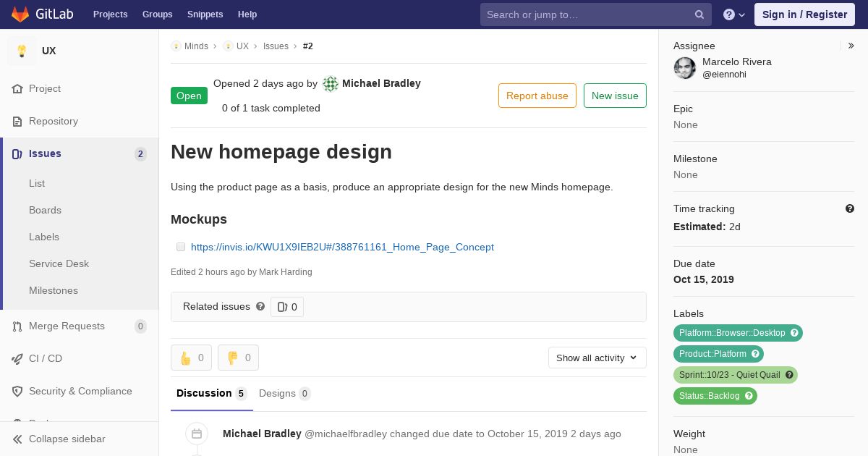Click the thumbs down reaction icon
Viewport: 868px width, 456px height.
[233, 358]
